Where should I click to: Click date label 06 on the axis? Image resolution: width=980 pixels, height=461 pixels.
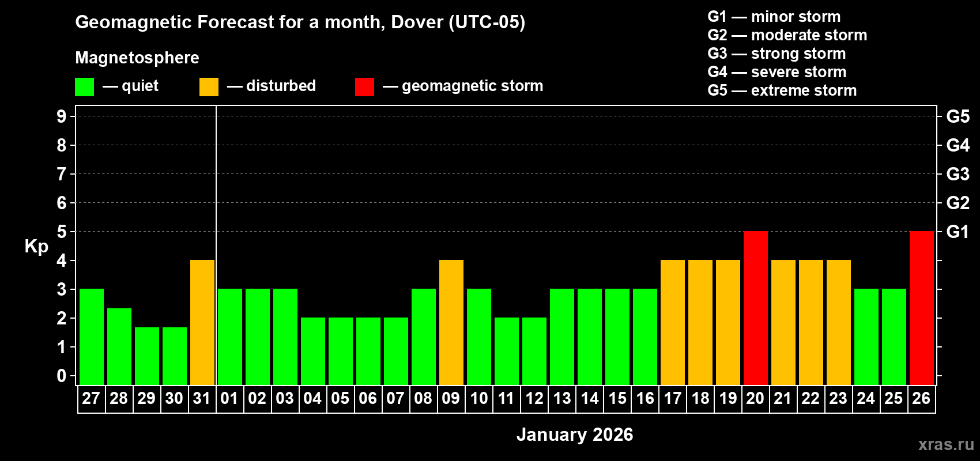click(368, 398)
